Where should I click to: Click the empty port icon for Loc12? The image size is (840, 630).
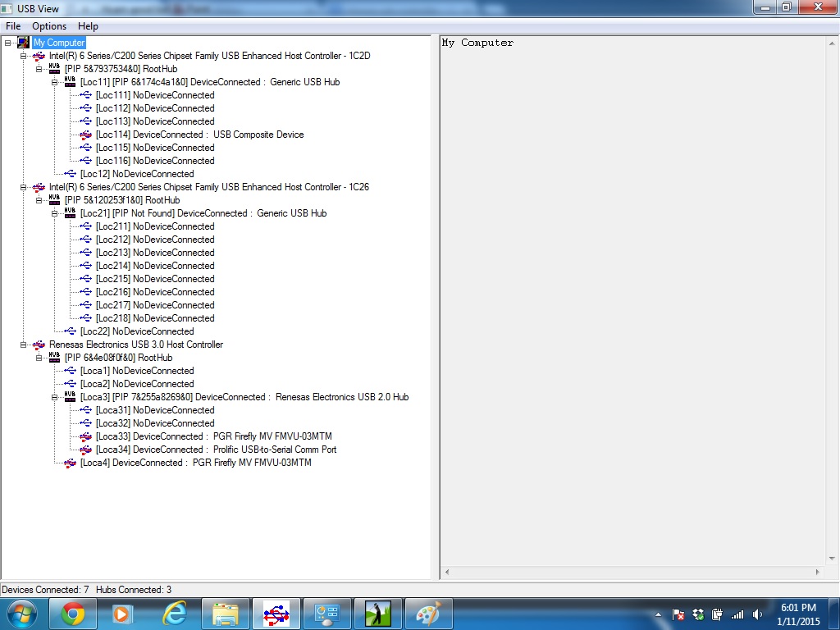(71, 174)
